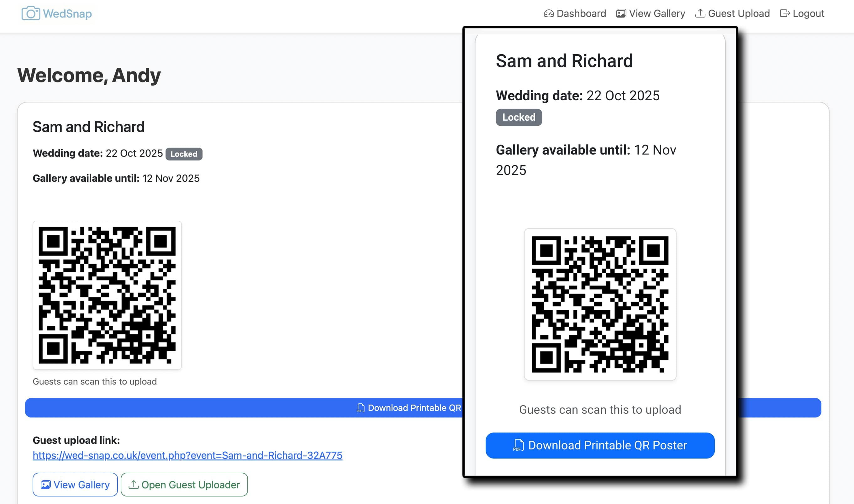The height and width of the screenshot is (504, 854).
Task: Click the View Gallery image icon in navbar
Action: tap(621, 13)
